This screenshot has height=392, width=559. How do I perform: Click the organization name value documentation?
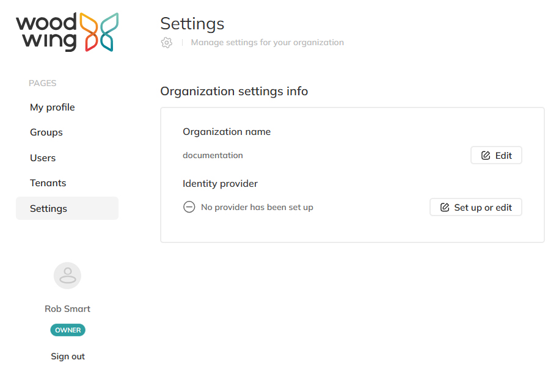(x=213, y=155)
